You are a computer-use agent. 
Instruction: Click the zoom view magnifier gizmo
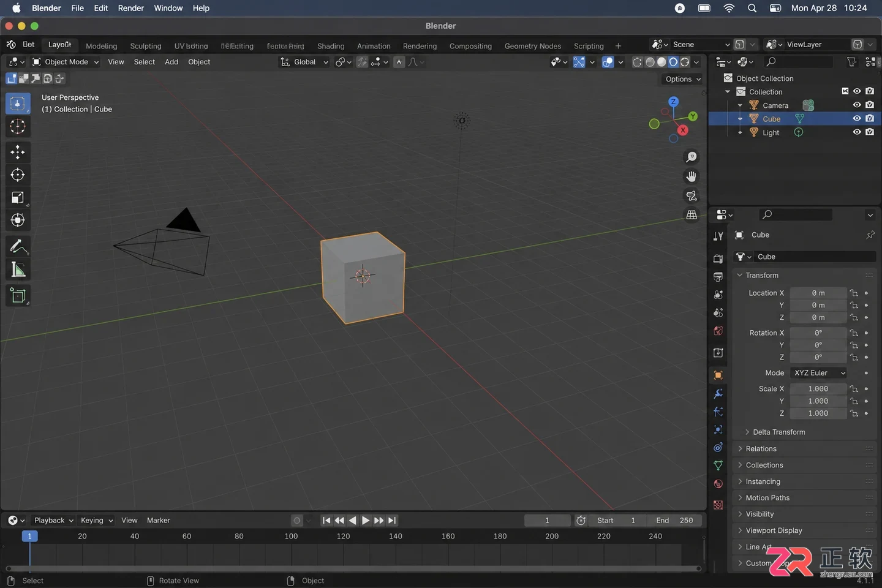pyautogui.click(x=692, y=157)
